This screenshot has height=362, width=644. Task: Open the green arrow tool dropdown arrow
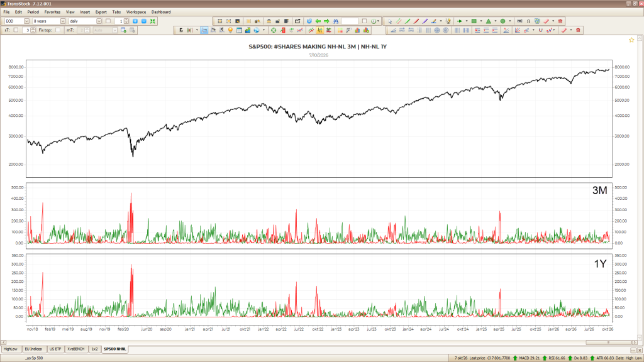coord(467,21)
